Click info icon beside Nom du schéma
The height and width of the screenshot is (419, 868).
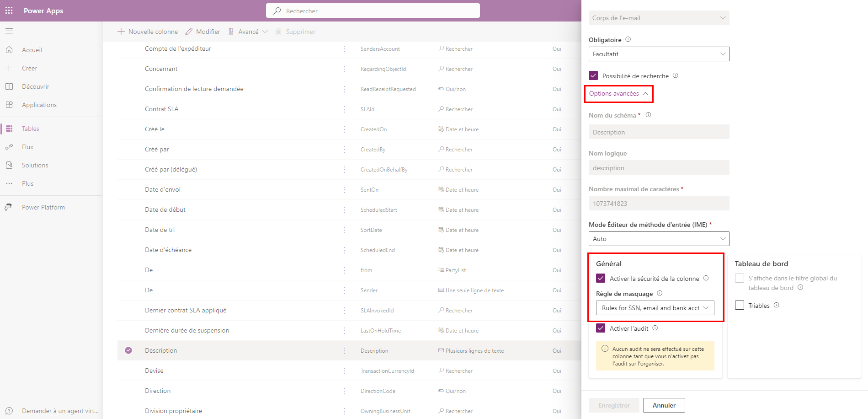(x=648, y=115)
